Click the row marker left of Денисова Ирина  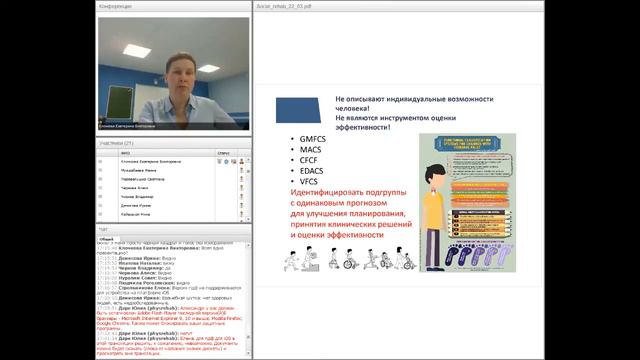click(x=100, y=206)
